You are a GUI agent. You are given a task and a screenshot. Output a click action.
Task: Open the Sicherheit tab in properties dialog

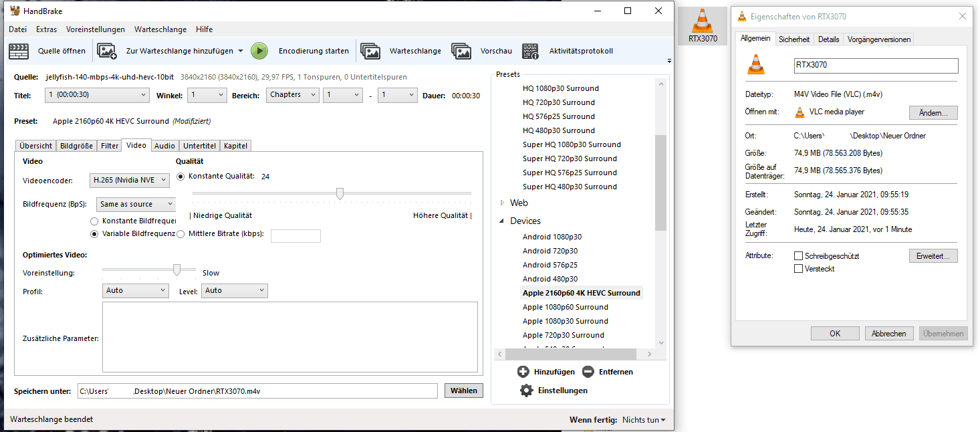794,39
